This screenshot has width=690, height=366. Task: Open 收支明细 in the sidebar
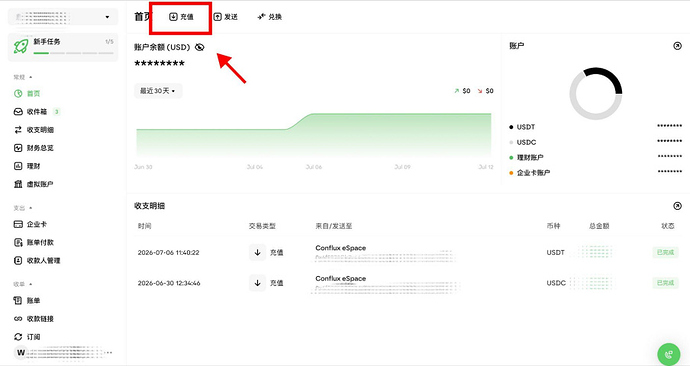34,130
